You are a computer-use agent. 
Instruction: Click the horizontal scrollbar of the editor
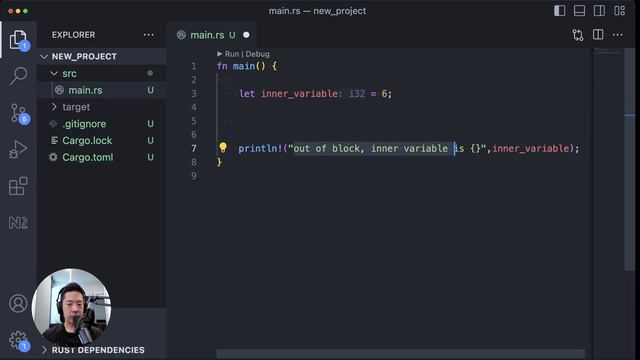click(400, 353)
